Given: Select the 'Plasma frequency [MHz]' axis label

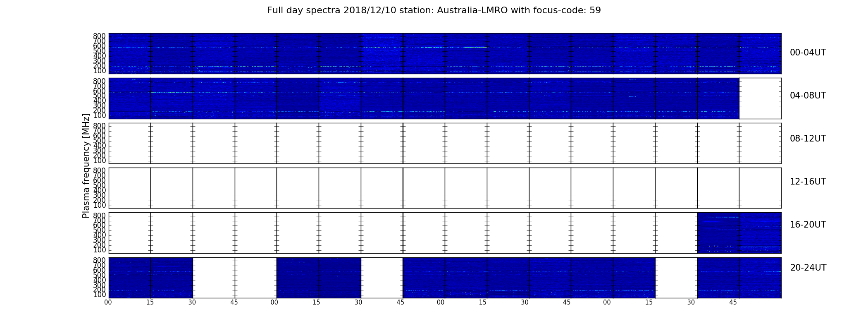Looking at the screenshot, I should [x=86, y=165].
